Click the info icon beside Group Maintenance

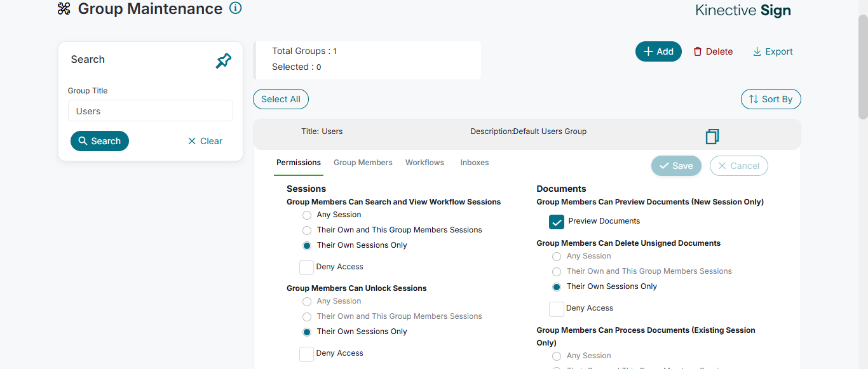click(x=236, y=8)
